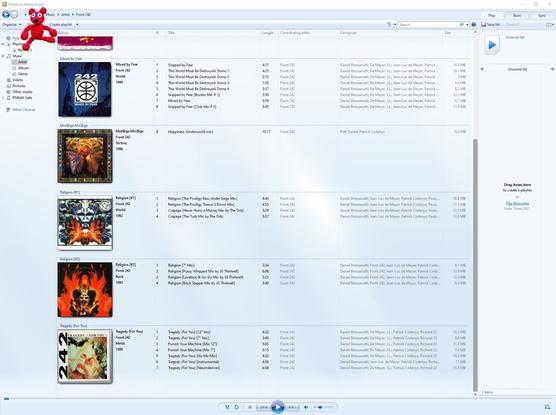Select the Mixed by Fear album cover

tap(85, 89)
